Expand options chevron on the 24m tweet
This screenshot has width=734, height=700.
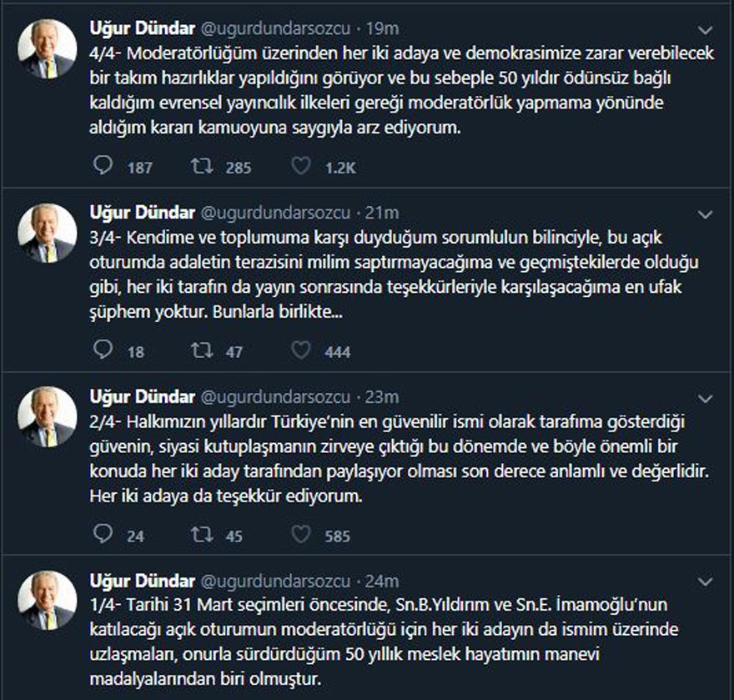(x=705, y=582)
